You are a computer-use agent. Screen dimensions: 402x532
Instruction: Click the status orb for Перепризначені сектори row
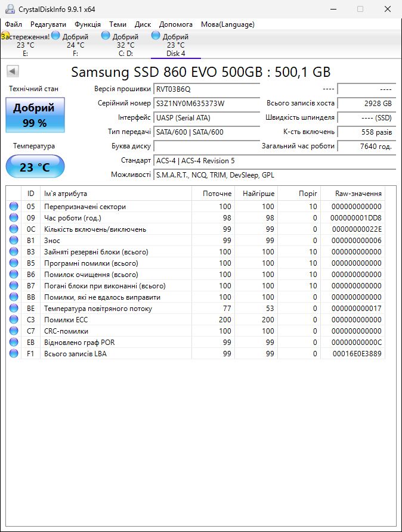(14, 206)
